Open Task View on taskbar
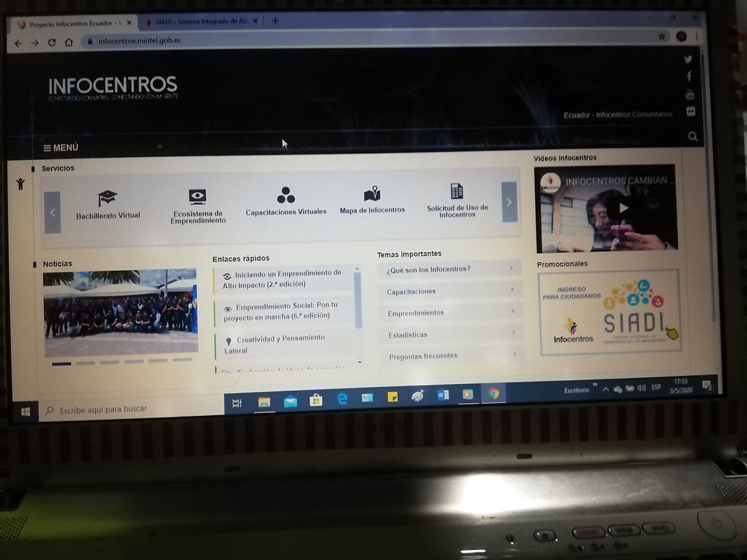747x560 pixels. 237,403
